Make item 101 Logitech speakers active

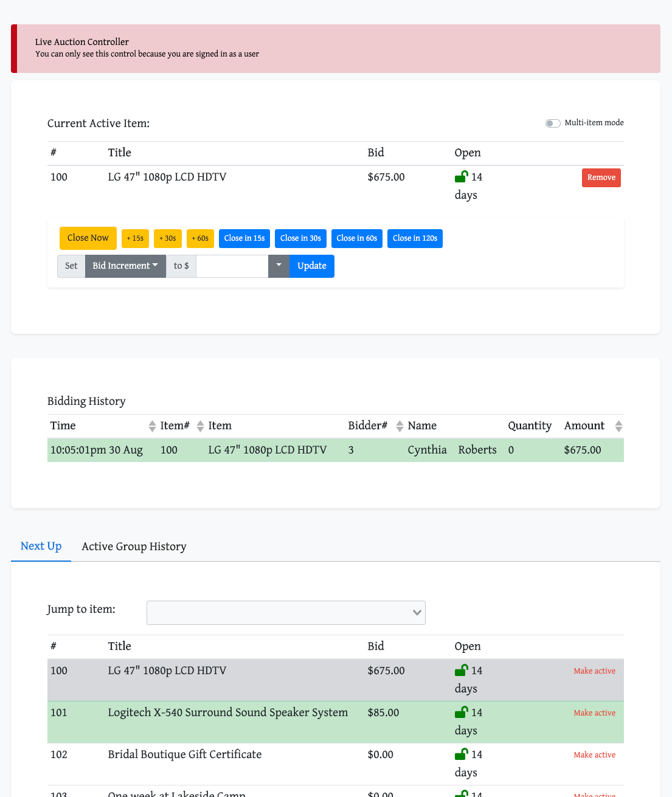point(595,713)
